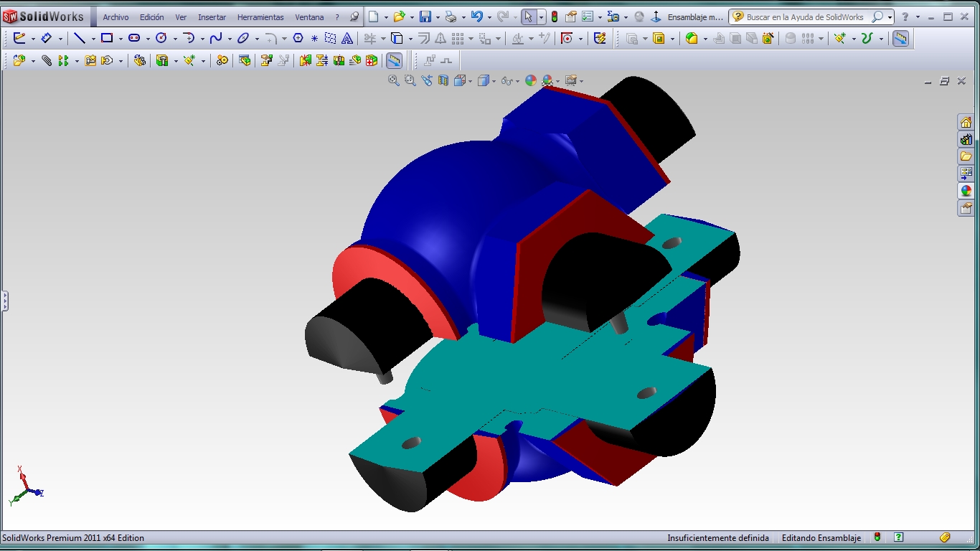Viewport: 980px width, 551px height.
Task: Open the search type dropdown arrow
Action: click(890, 17)
